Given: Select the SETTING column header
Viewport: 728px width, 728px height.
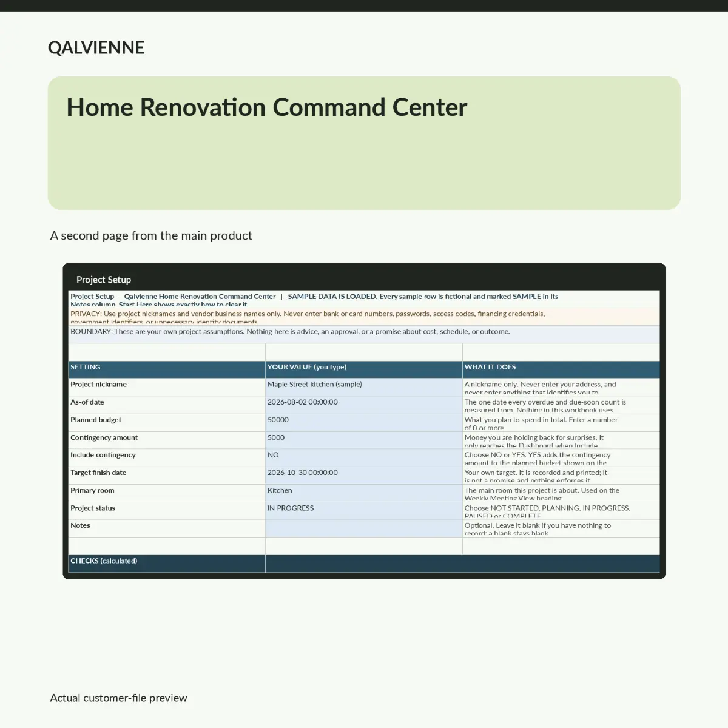Looking at the screenshot, I should [x=167, y=369].
